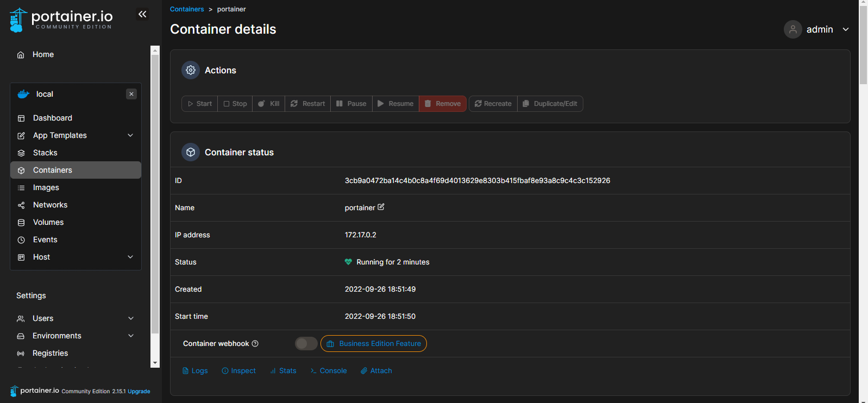Click the green heartbeat status icon

pyautogui.click(x=348, y=262)
